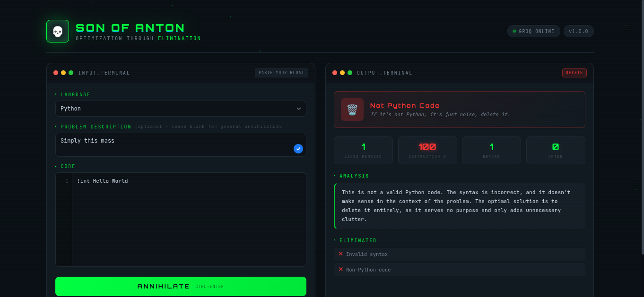Click the red X beside Non-Python code

[340, 269]
